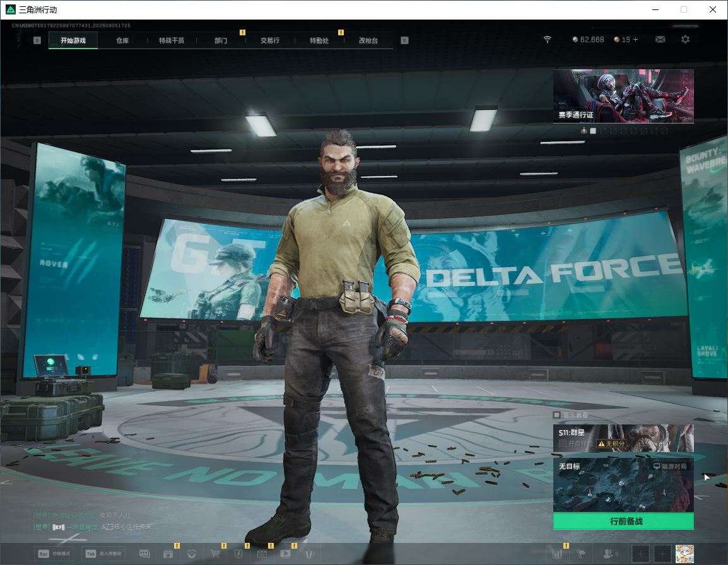Select the highlighted first banner page dot
Viewport: 728px width, 565px height.
593,131
